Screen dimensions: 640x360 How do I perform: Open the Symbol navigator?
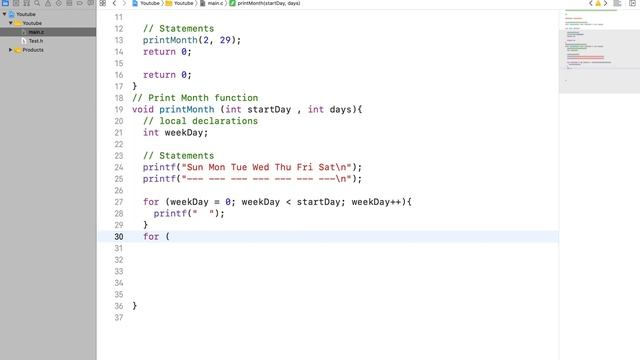27,3
